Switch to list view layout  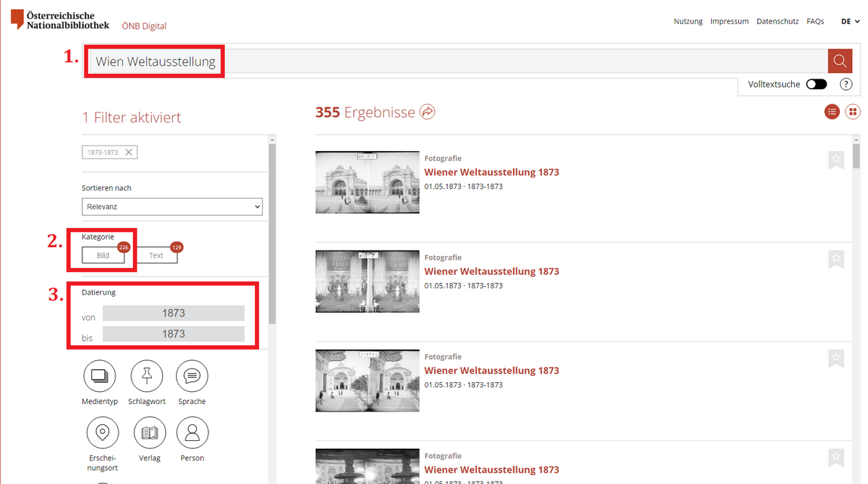832,112
